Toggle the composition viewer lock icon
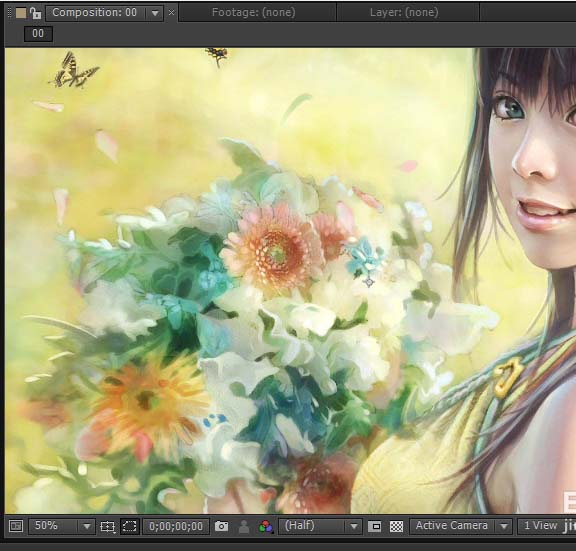The image size is (576, 551). pos(36,13)
